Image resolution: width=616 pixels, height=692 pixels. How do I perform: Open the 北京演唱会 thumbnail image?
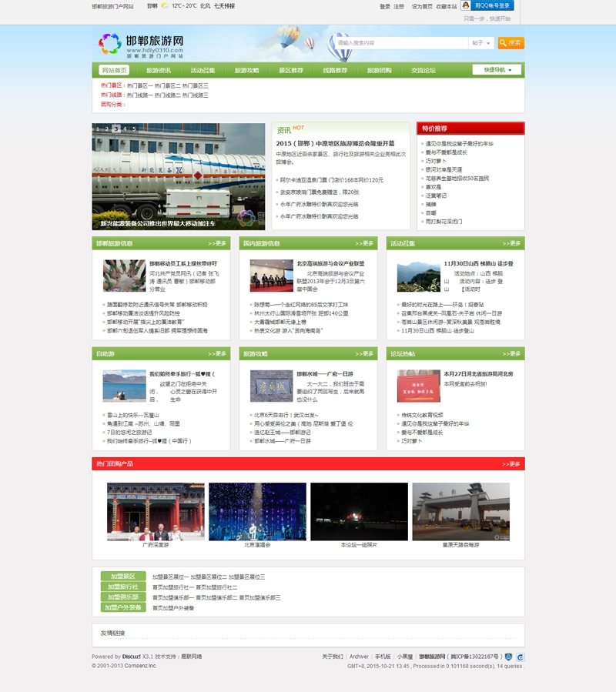[257, 512]
